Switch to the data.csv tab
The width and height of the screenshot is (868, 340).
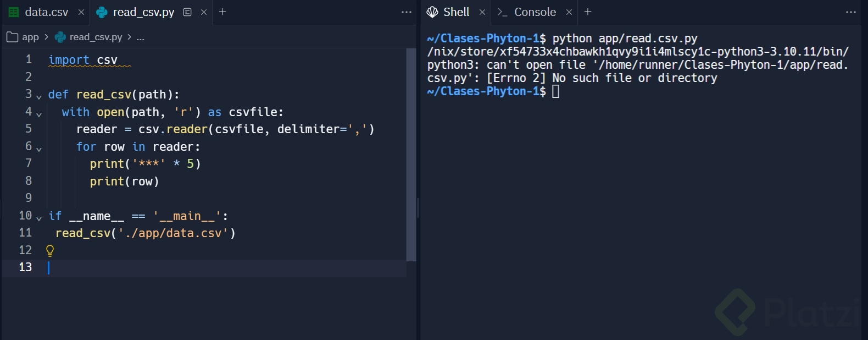click(x=46, y=12)
